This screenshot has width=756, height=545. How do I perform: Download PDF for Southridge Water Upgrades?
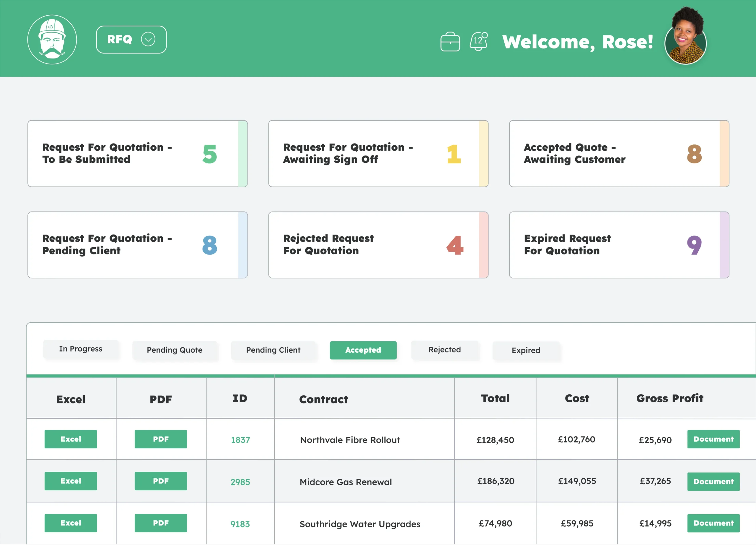click(161, 523)
